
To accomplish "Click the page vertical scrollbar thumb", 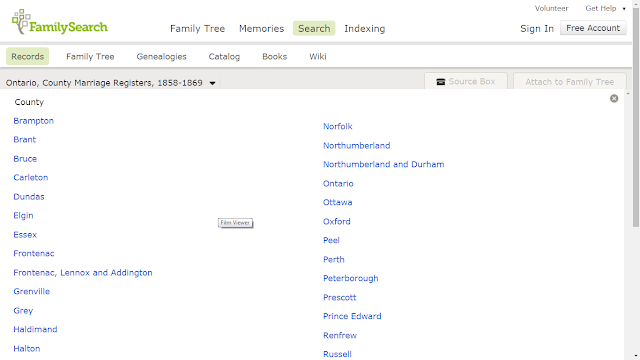I will click(636, 117).
